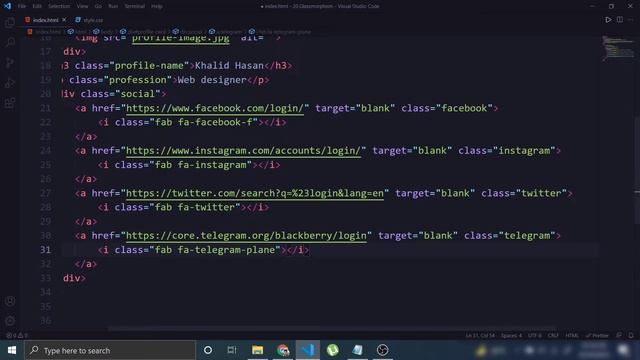Change the HTML language mode

(572, 336)
